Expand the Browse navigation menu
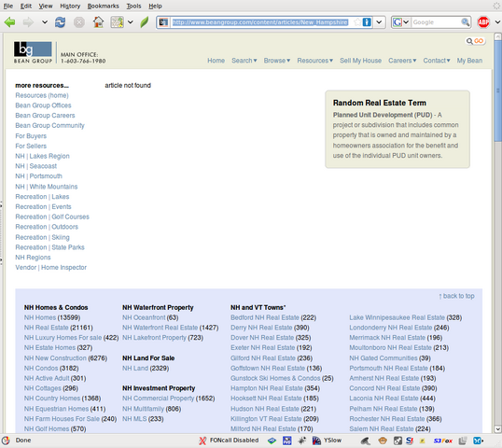 [276, 61]
